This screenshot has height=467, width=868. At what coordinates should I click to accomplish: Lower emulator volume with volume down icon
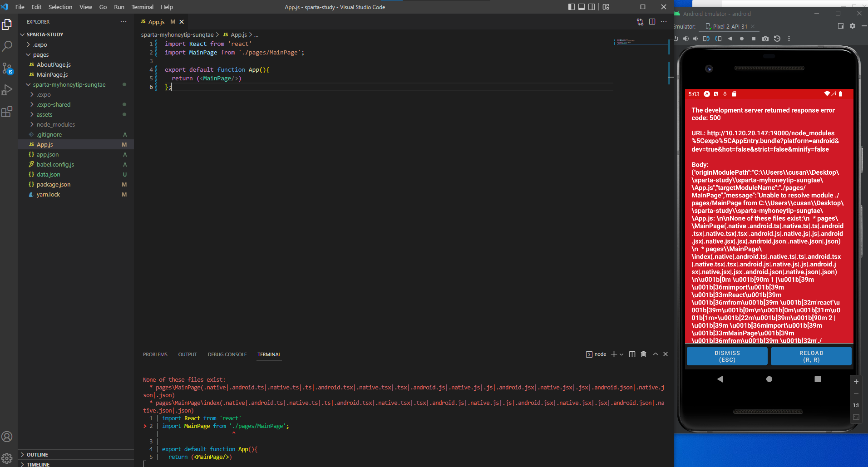click(695, 39)
